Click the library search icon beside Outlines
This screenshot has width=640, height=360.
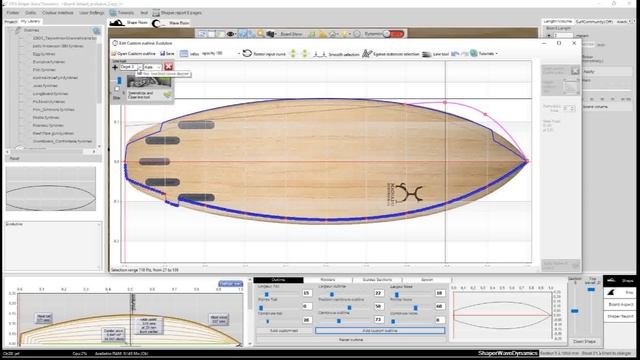pos(96,31)
